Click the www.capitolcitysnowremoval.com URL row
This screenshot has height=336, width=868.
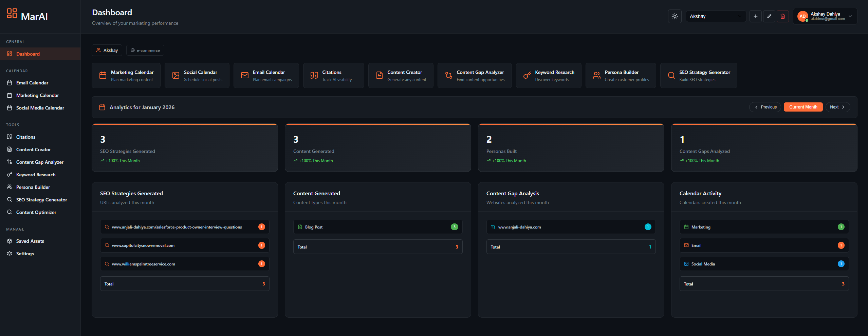pos(184,245)
